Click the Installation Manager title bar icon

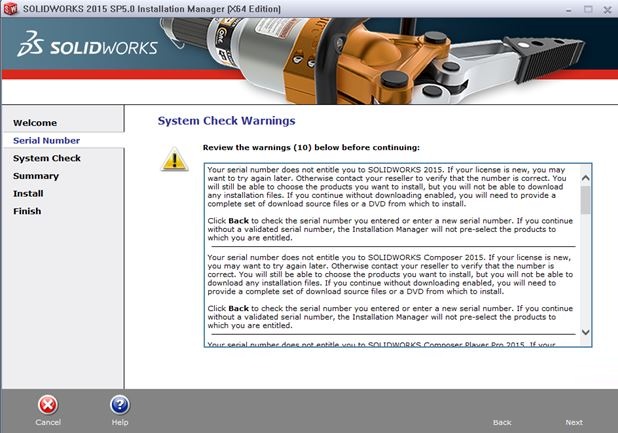click(x=10, y=8)
